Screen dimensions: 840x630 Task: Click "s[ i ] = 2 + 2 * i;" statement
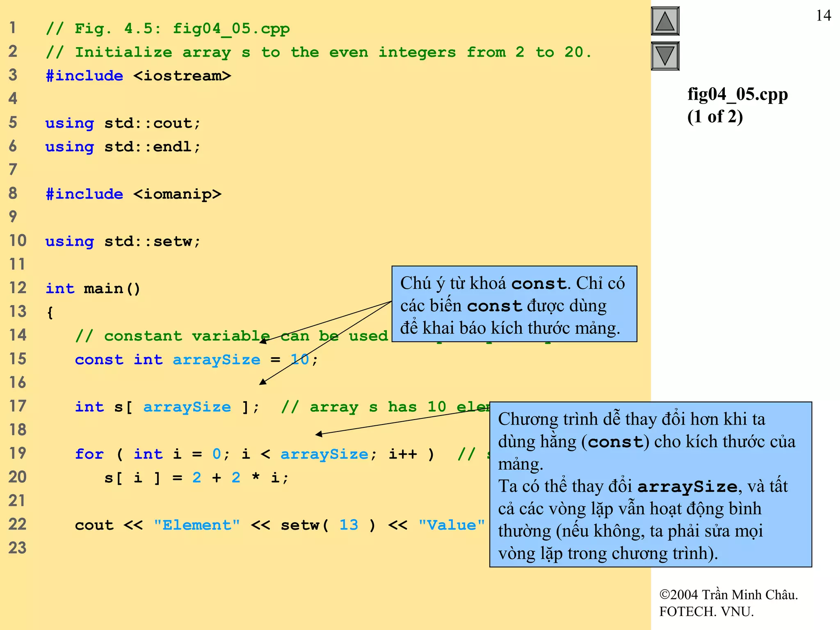pos(196,478)
